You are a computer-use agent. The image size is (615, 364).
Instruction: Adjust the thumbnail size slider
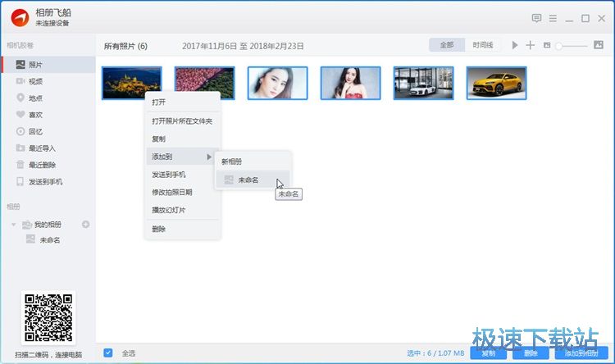[x=573, y=46]
